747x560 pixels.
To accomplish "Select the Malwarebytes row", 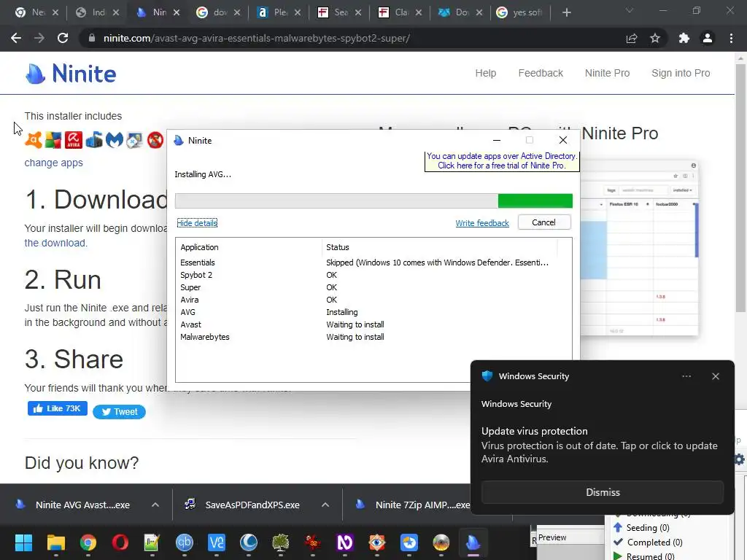I will pos(366,337).
